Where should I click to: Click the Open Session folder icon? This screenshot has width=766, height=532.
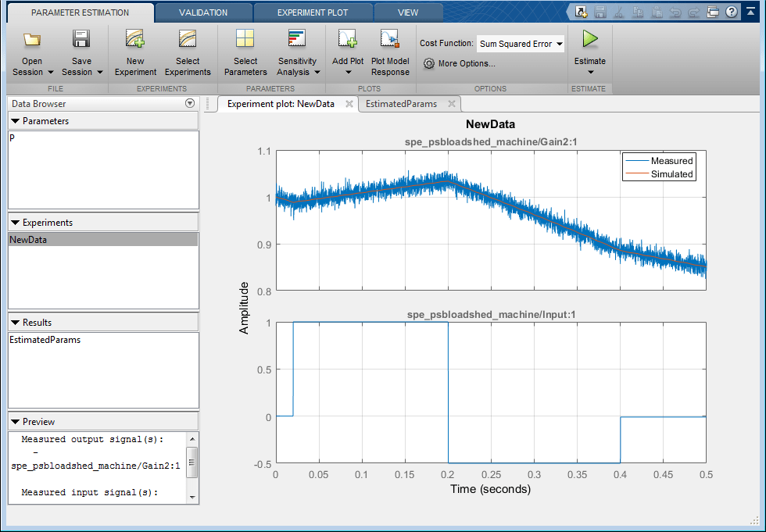pos(32,41)
